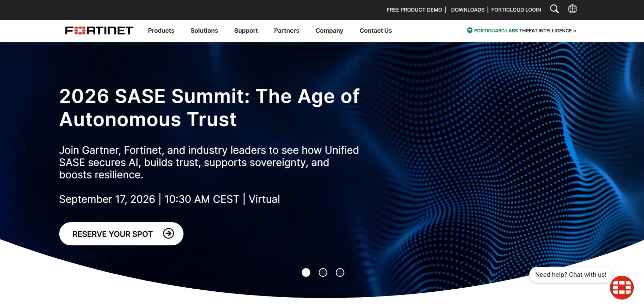
Task: Open the Company menu item
Action: 329,31
